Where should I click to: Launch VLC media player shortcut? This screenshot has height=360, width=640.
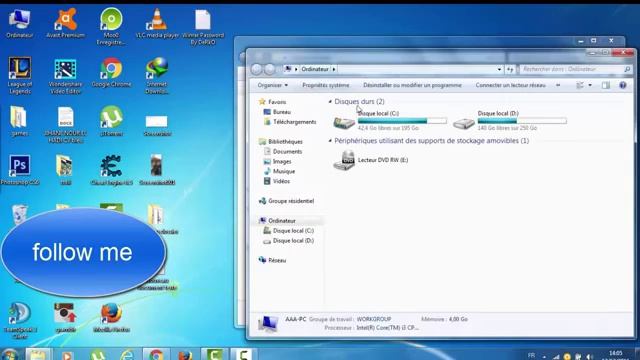coord(157,24)
